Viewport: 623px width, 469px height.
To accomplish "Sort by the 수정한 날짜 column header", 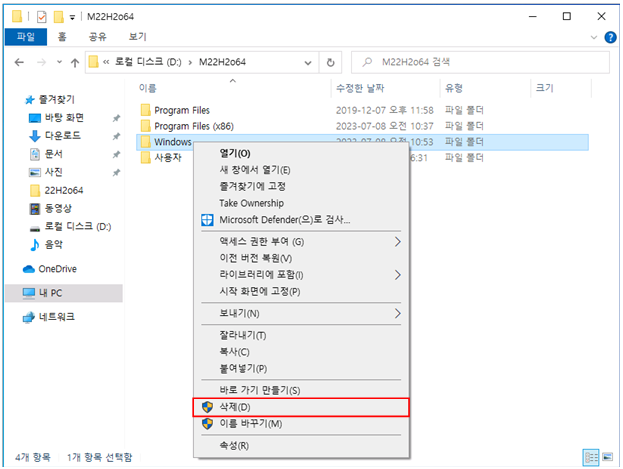I will (x=360, y=88).
